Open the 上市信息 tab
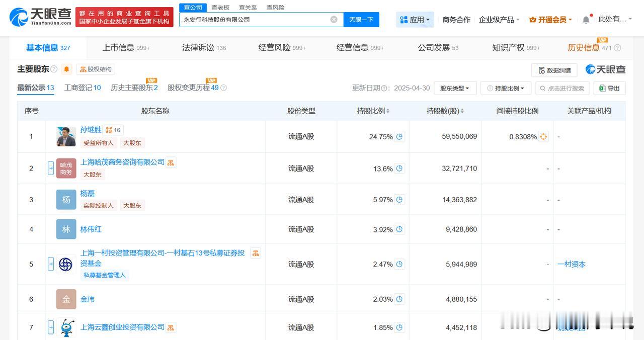This screenshot has height=340, width=644. [126, 48]
